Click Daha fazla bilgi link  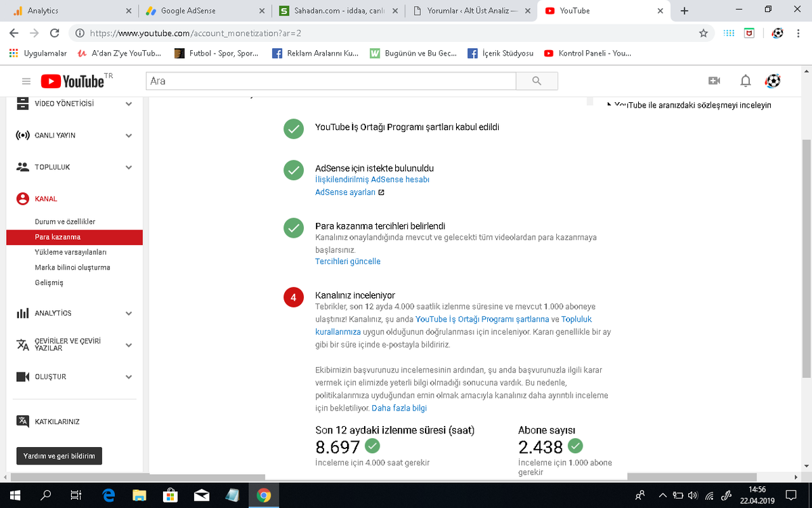399,408
